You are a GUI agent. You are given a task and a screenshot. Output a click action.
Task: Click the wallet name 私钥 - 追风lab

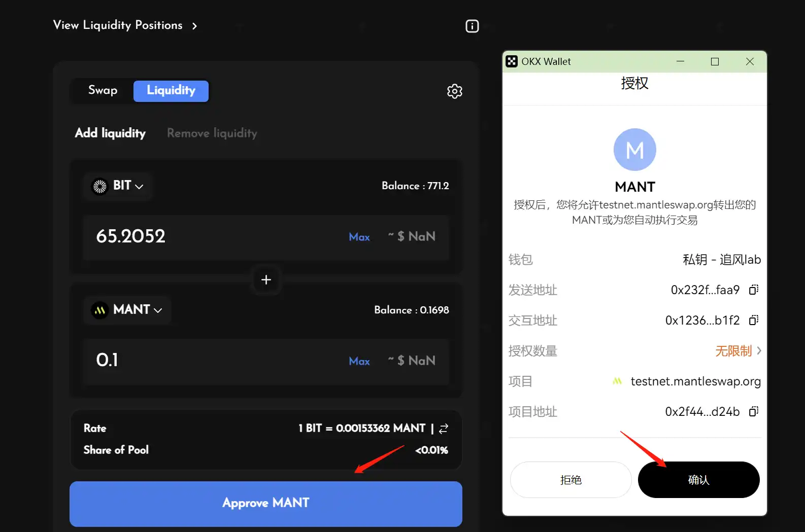coord(722,260)
